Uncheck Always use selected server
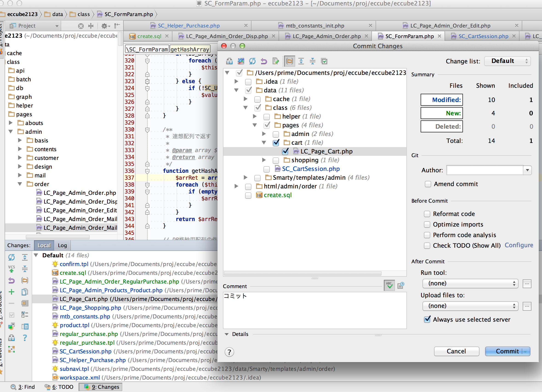542x392 pixels. pos(427,320)
